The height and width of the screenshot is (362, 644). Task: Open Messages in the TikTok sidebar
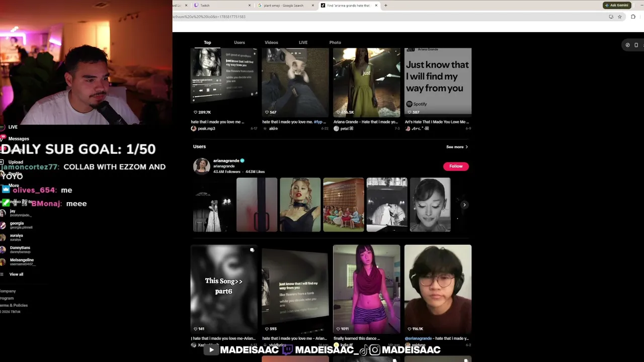[x=19, y=139]
